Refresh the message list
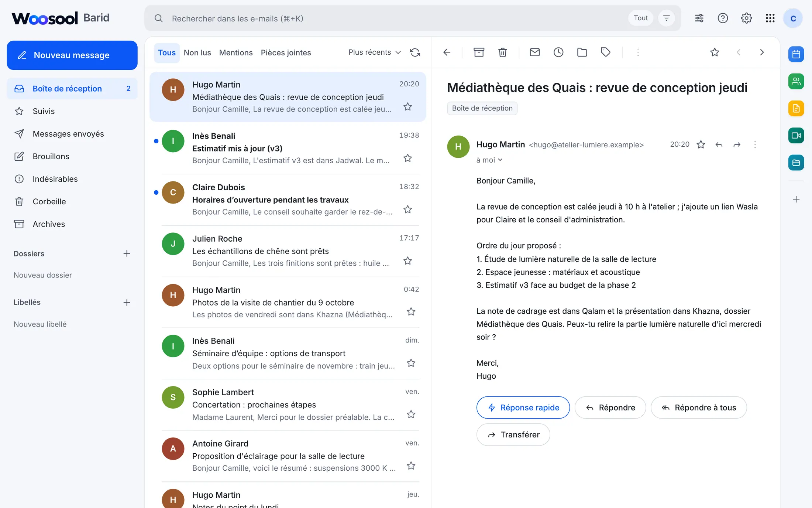Screen dimensions: 812x508 415,52
